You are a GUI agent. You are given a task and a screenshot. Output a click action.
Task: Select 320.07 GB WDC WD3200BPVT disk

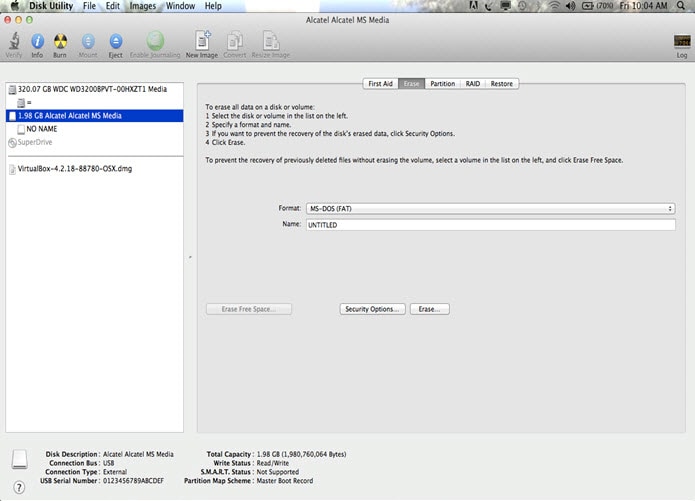click(x=94, y=89)
